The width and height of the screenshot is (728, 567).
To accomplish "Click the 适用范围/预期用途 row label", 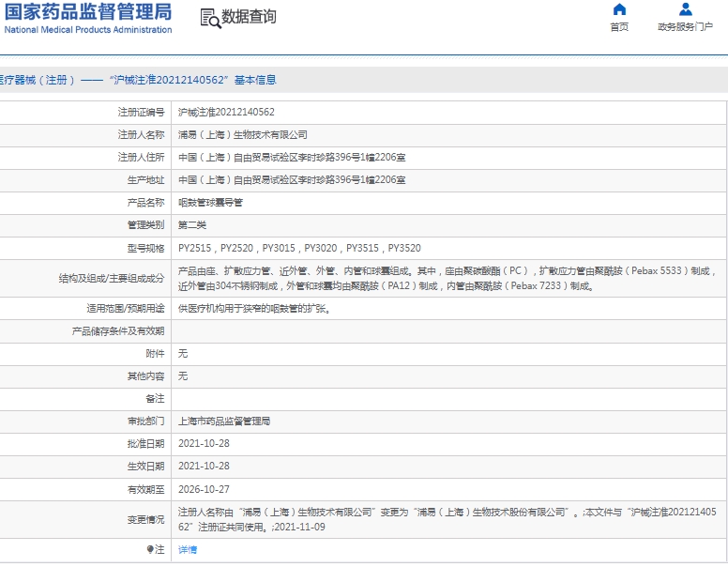I will click(x=126, y=308).
